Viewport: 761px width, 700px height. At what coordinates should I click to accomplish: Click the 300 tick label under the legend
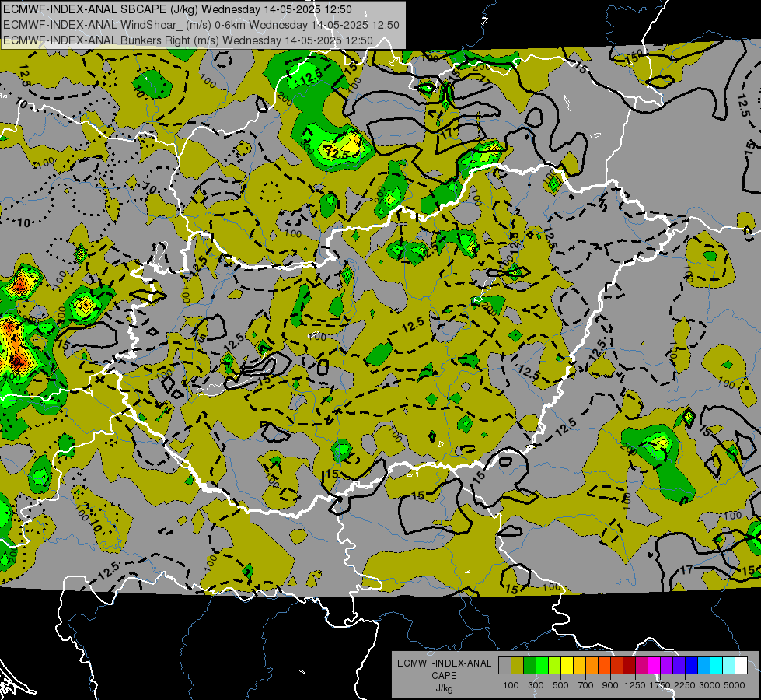click(x=536, y=685)
